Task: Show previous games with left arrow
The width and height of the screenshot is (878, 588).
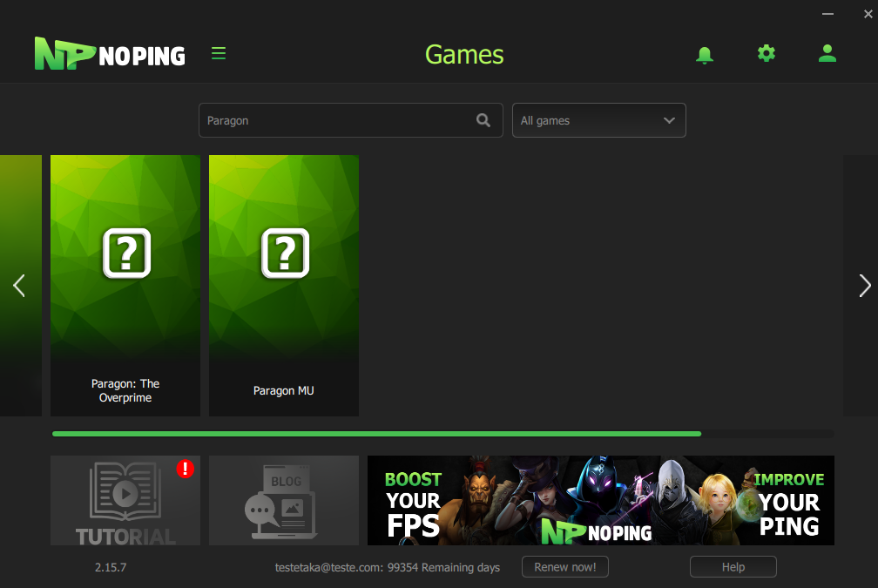Action: pos(19,286)
